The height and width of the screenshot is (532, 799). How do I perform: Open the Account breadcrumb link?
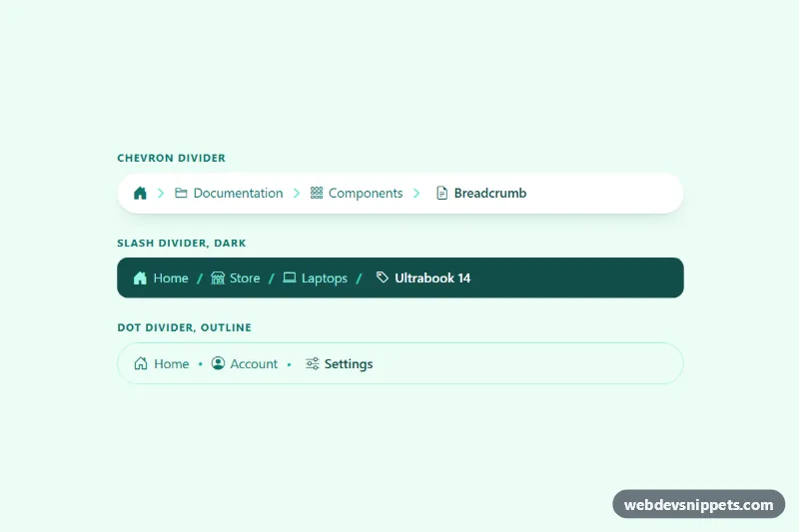click(254, 364)
